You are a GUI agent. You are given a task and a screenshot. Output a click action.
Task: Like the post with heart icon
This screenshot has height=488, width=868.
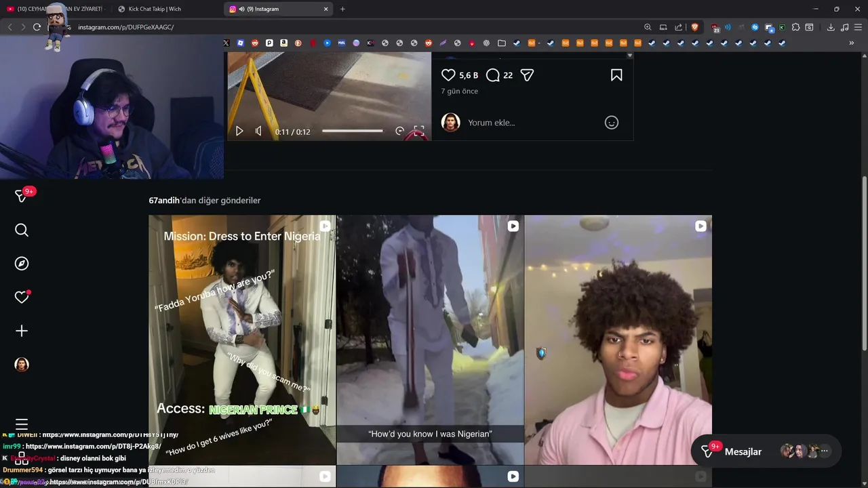[448, 75]
